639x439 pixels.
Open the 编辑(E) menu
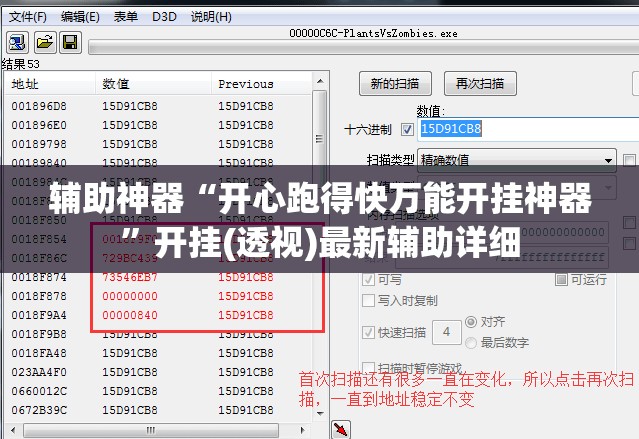[80, 17]
